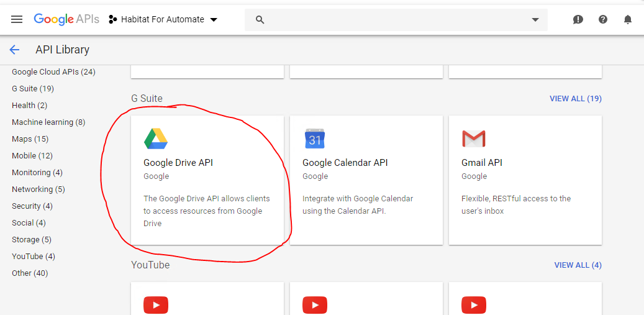Screen dimensions: 644x315
Task: Filter by Networking (5) category
Action: pos(39,189)
